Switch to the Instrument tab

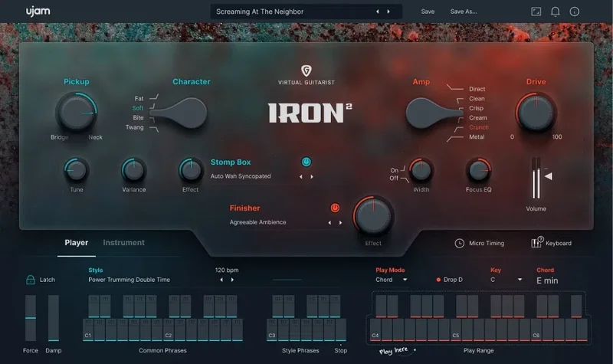click(123, 243)
